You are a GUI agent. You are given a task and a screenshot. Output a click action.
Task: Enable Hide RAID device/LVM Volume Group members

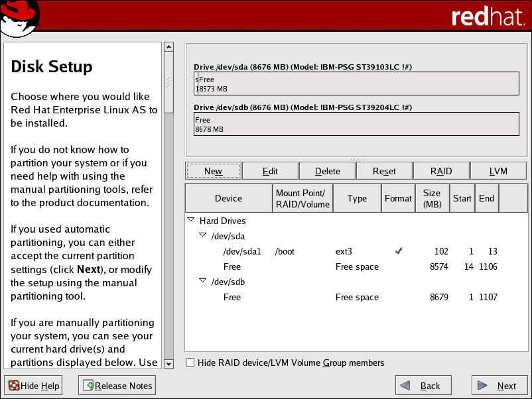(x=190, y=363)
